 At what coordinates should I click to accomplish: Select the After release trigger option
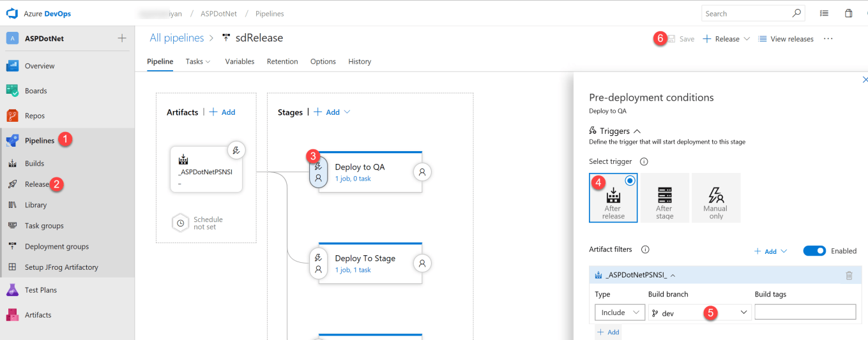[613, 198]
